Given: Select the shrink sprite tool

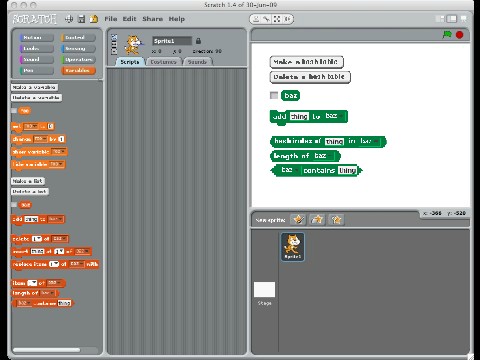Looking at the screenshot, I should tap(287, 19).
